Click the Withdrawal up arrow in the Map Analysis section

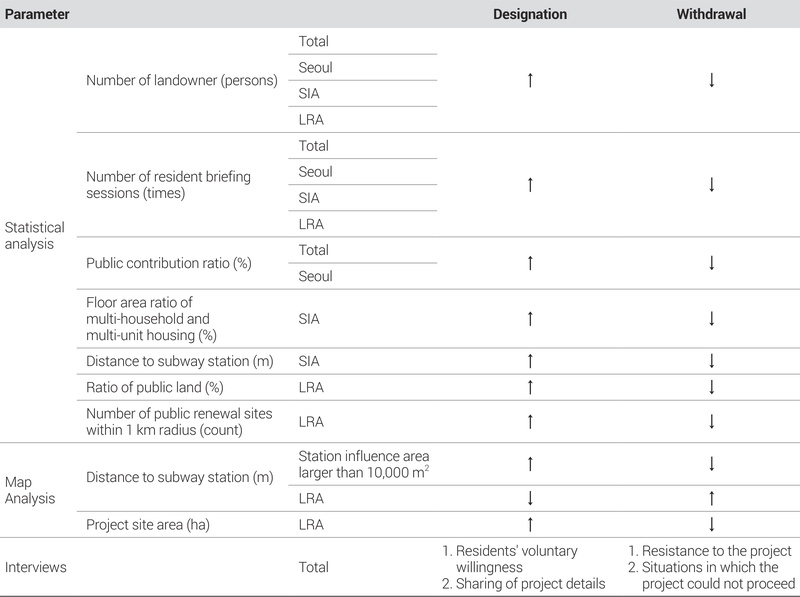(x=711, y=497)
